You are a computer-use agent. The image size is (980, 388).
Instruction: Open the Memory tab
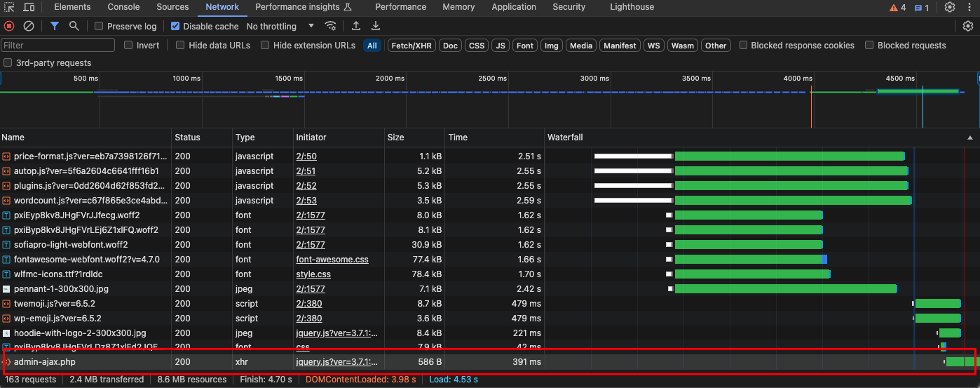(458, 7)
